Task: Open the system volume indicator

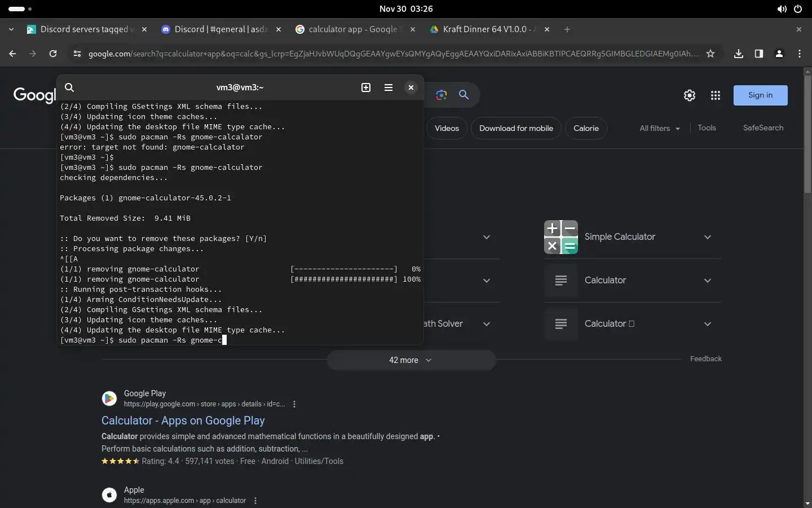Action: 782,9
